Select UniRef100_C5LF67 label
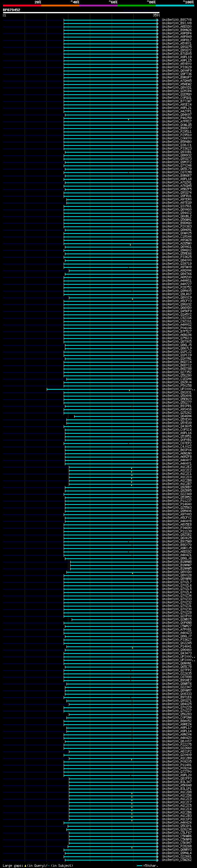 [177, 832]
